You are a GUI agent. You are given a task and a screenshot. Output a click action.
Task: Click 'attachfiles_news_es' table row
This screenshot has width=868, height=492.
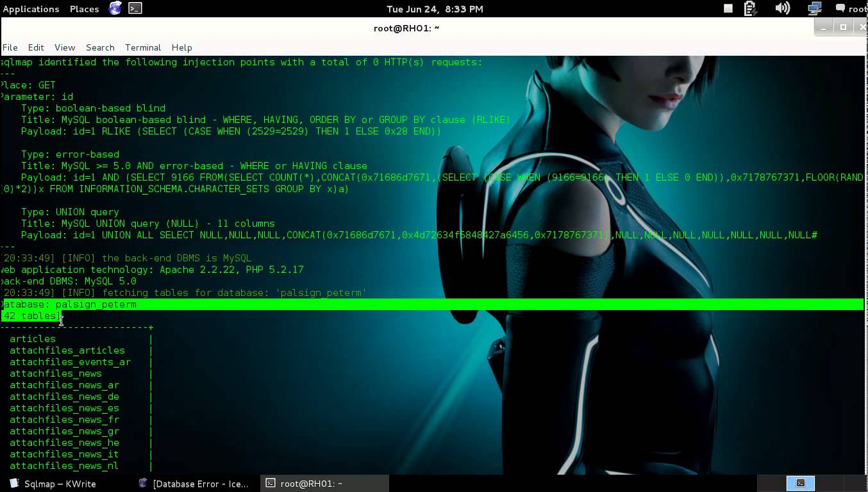pos(64,408)
